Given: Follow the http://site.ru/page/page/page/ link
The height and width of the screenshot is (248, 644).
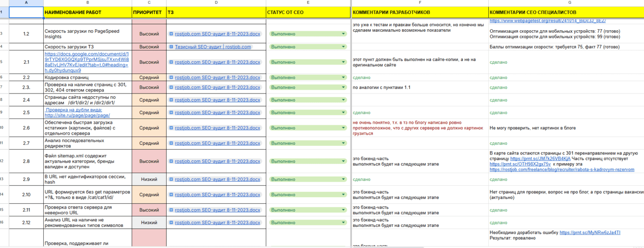Looking at the screenshot, I should tap(77, 116).
